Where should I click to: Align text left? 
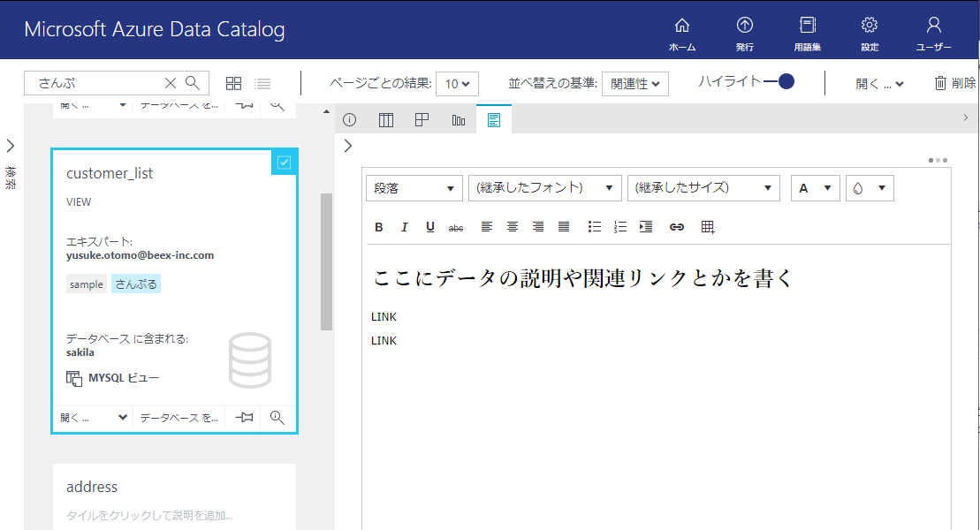point(487,227)
